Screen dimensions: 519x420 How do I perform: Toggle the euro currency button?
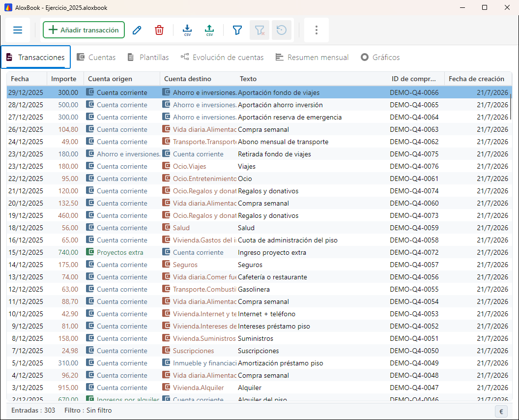(x=501, y=411)
